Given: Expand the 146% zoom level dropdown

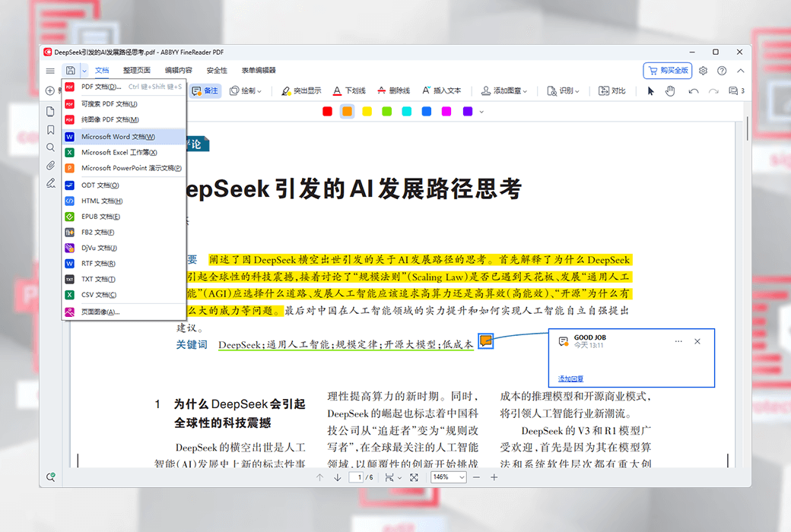Looking at the screenshot, I should pyautogui.click(x=449, y=477).
